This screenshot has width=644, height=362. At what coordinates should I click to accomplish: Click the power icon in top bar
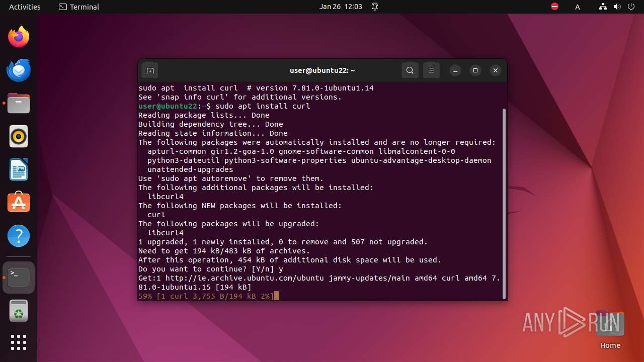pyautogui.click(x=631, y=7)
